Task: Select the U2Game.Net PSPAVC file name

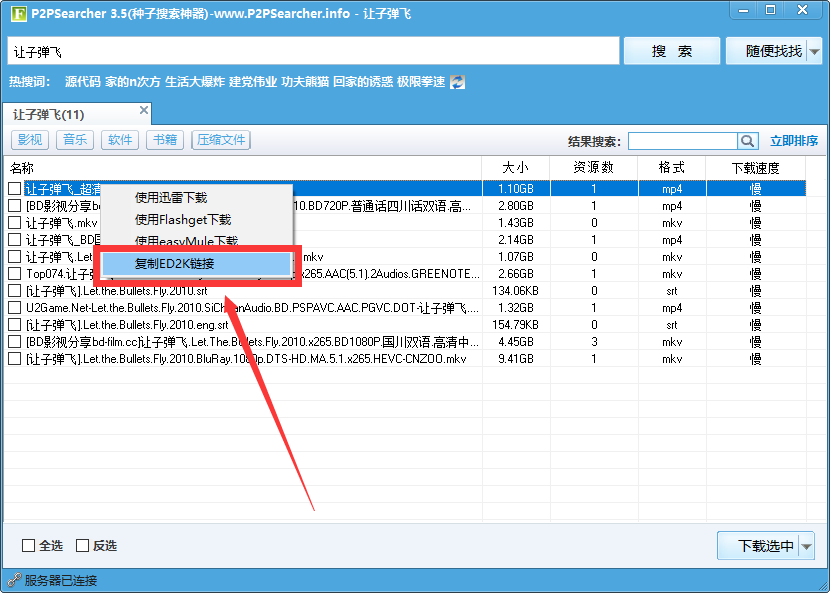Action: pos(252,308)
